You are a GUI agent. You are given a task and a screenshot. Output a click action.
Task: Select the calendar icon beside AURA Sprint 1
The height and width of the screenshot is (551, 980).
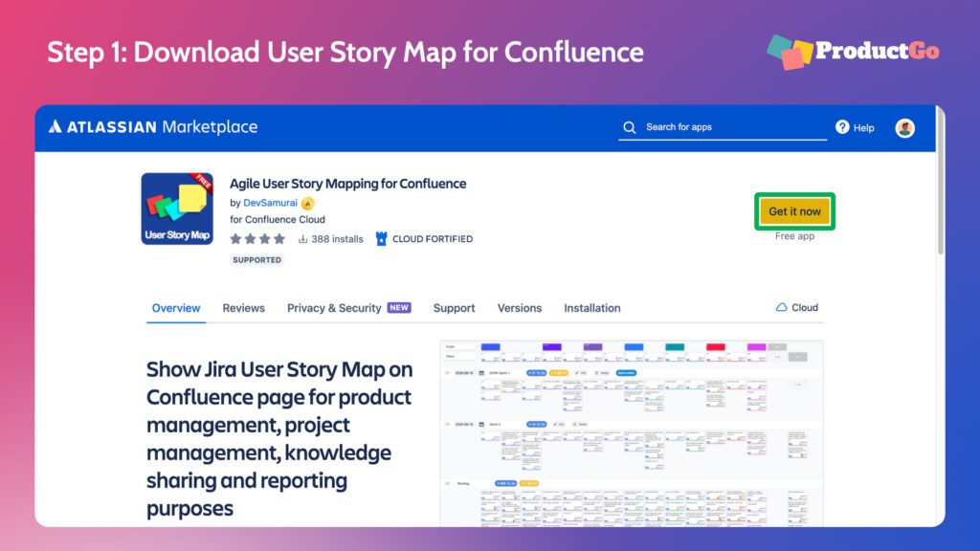pos(479,372)
